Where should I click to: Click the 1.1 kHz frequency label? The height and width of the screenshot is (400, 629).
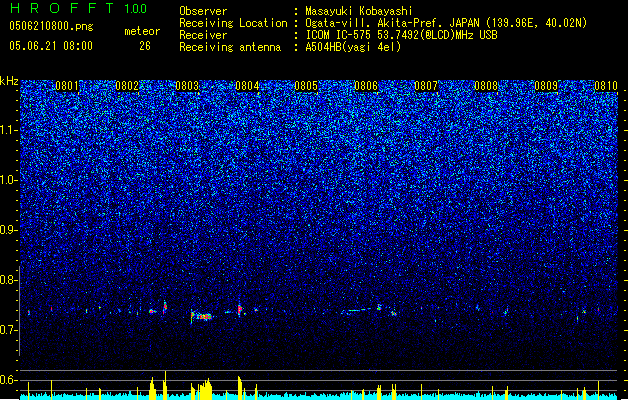tap(8, 130)
